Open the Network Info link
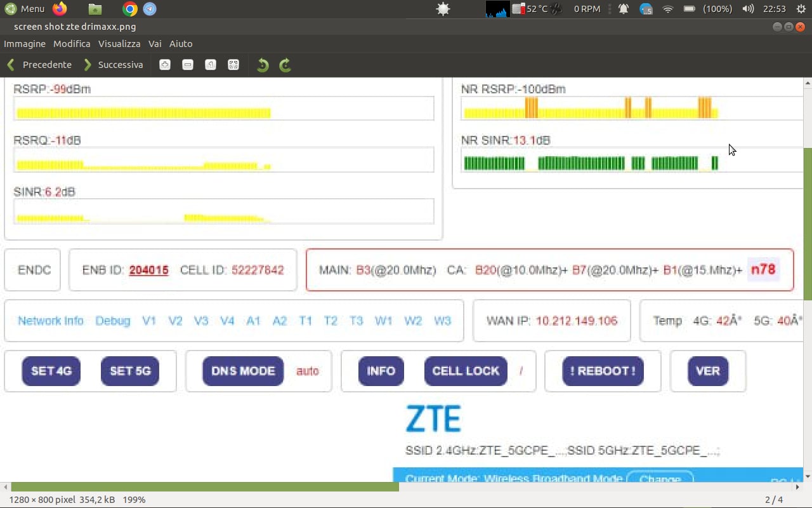Image resolution: width=812 pixels, height=508 pixels. point(51,321)
